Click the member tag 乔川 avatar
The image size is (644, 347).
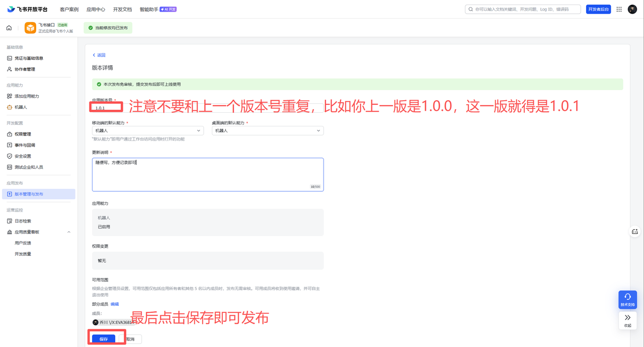pos(96,322)
